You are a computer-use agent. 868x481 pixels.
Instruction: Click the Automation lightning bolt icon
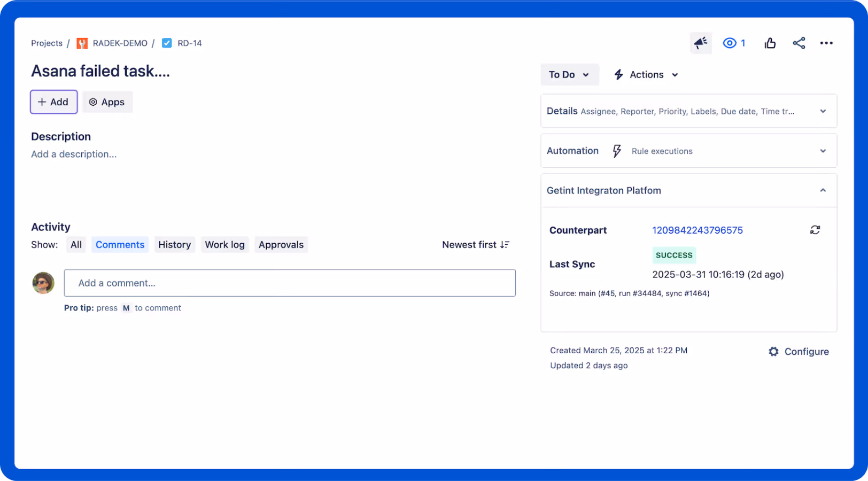tap(617, 151)
